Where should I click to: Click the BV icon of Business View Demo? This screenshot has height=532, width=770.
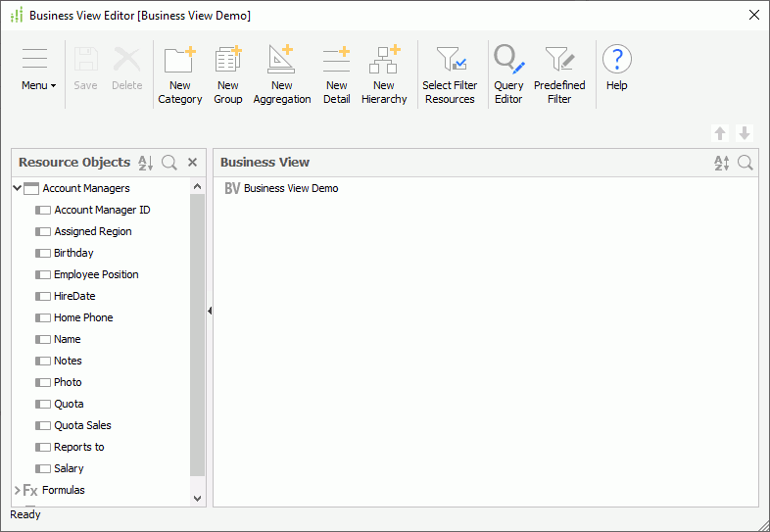232,188
